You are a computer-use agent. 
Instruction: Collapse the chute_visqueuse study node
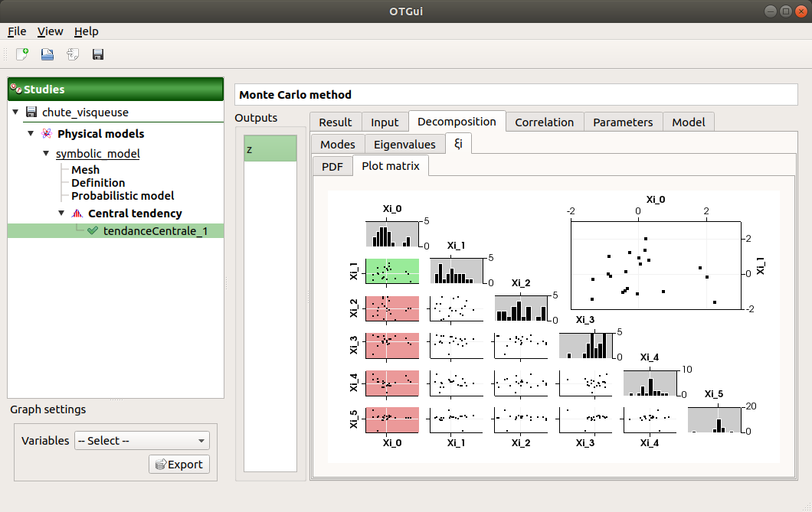tap(15, 113)
